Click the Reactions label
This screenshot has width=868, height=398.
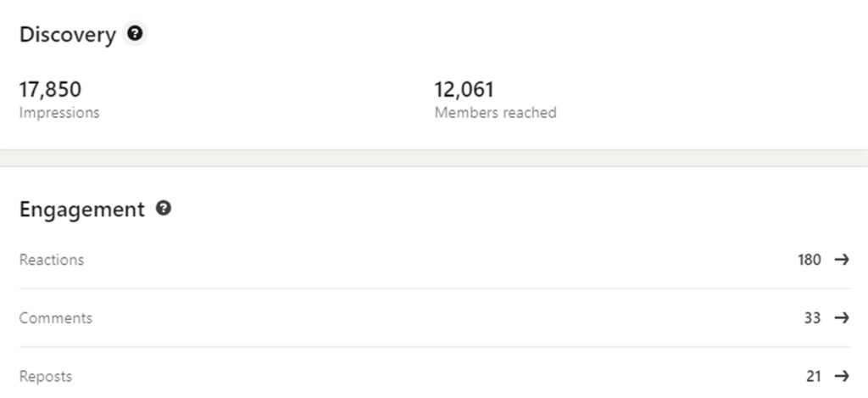[52, 260]
